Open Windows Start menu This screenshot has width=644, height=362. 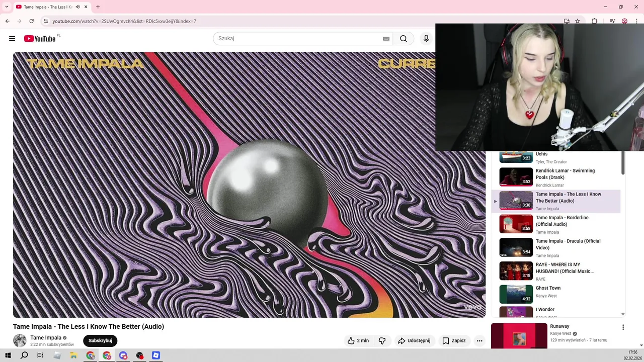click(x=8, y=355)
